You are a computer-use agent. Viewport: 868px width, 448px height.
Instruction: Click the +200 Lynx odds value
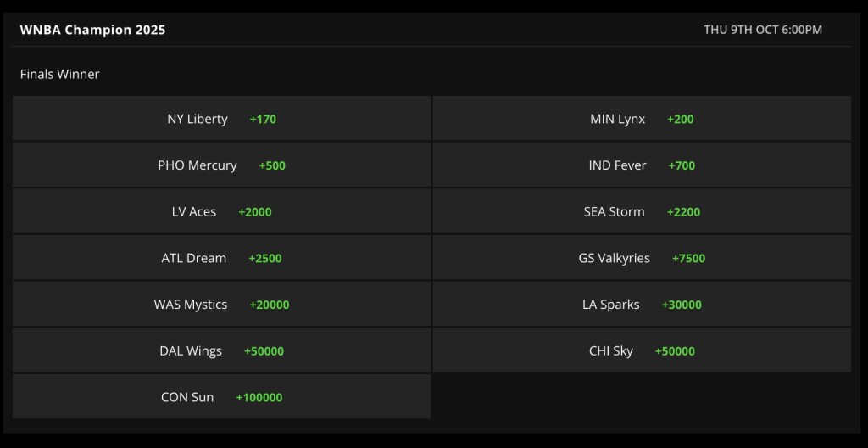pos(681,119)
